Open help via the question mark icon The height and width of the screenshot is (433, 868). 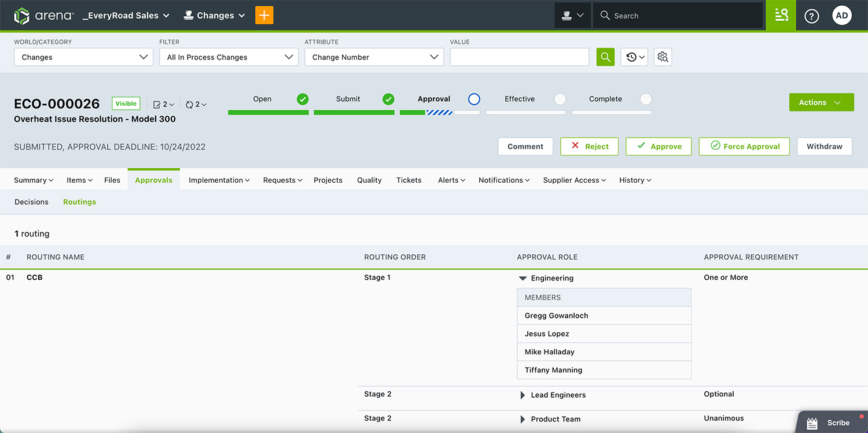coord(811,16)
